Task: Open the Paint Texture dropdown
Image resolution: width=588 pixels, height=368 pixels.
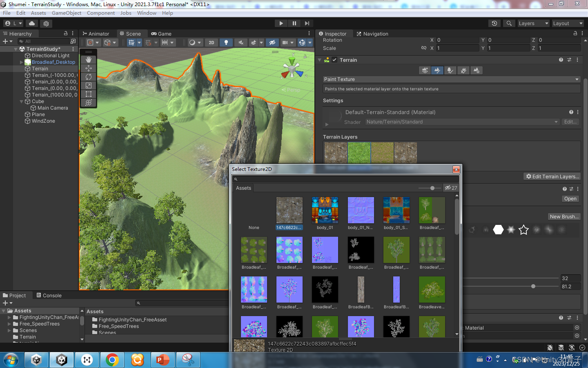Action: pos(452,79)
